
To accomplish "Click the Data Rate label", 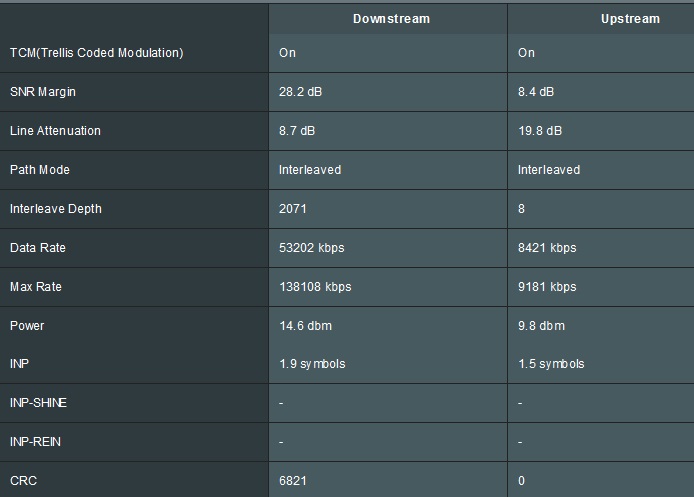I will [38, 247].
